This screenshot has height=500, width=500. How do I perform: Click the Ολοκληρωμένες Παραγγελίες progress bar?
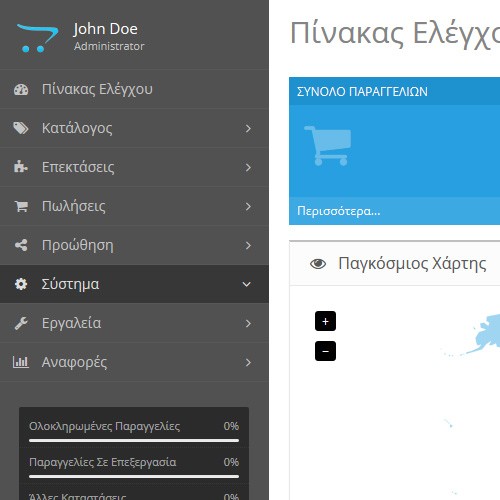[134, 440]
